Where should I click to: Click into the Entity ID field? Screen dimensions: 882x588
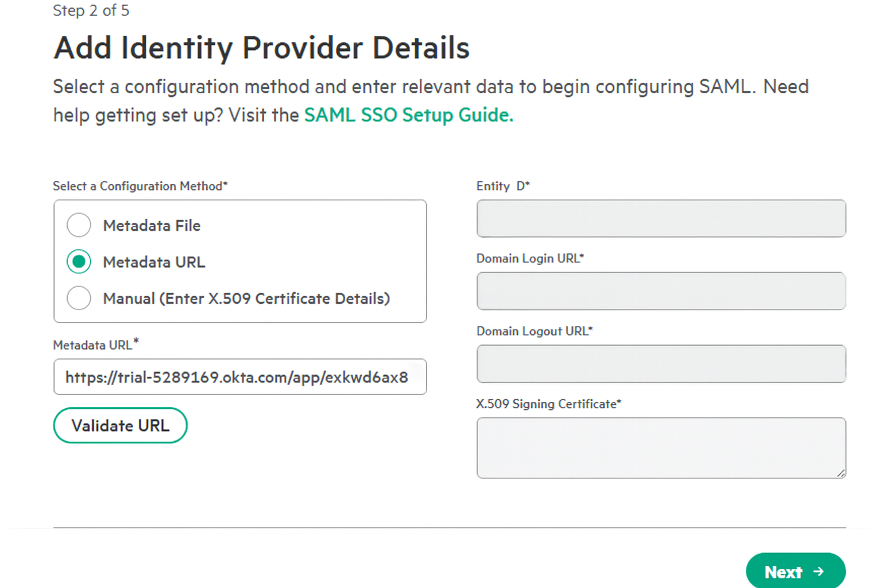[x=661, y=219]
